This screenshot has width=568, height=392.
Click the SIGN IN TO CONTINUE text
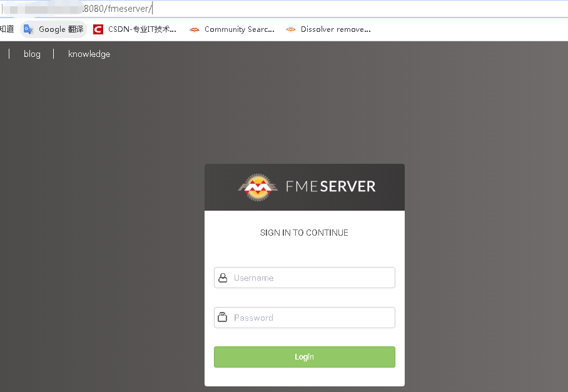pyautogui.click(x=304, y=233)
